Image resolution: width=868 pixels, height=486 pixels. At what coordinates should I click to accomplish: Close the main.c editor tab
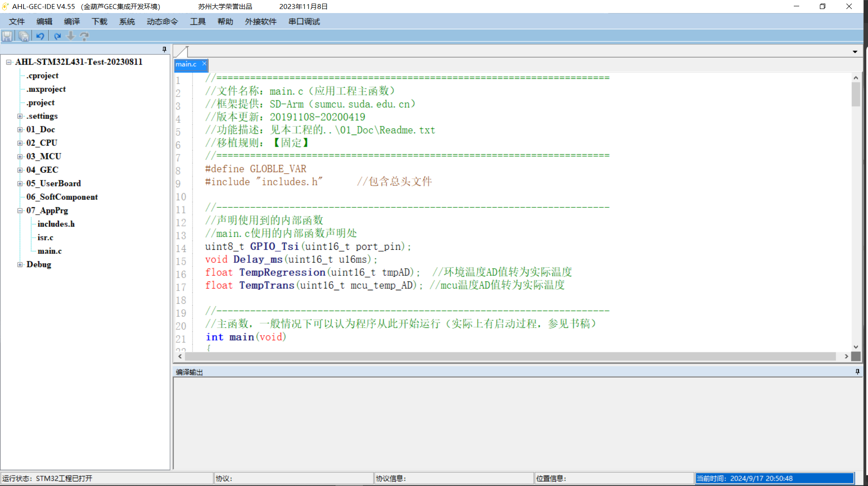tap(204, 64)
